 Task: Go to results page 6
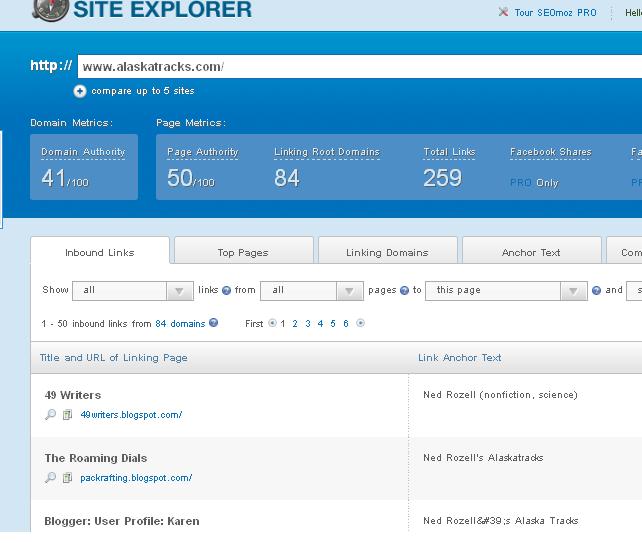[346, 324]
